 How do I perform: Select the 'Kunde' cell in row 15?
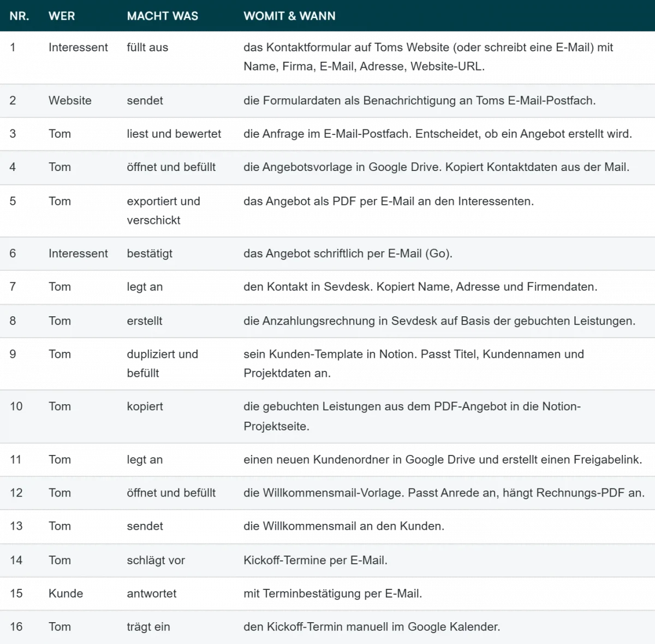point(65,594)
